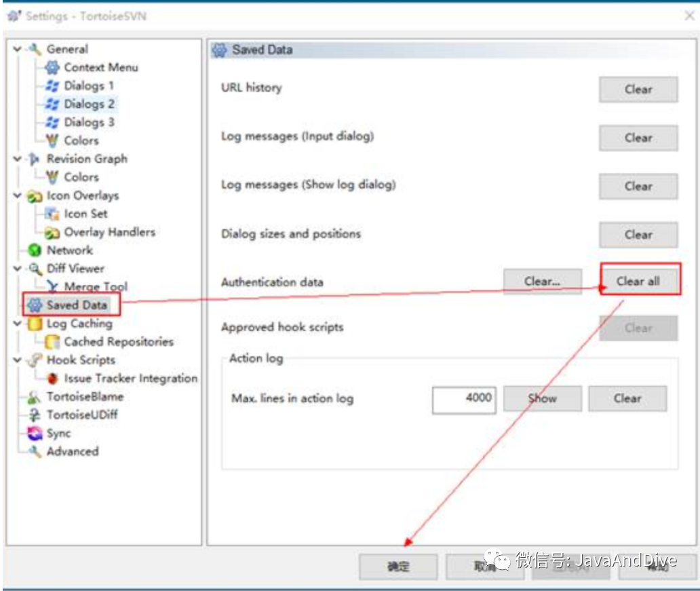Screen dimensions: 700x591
Task: Select the Icon Set label
Action: pyautogui.click(x=85, y=214)
